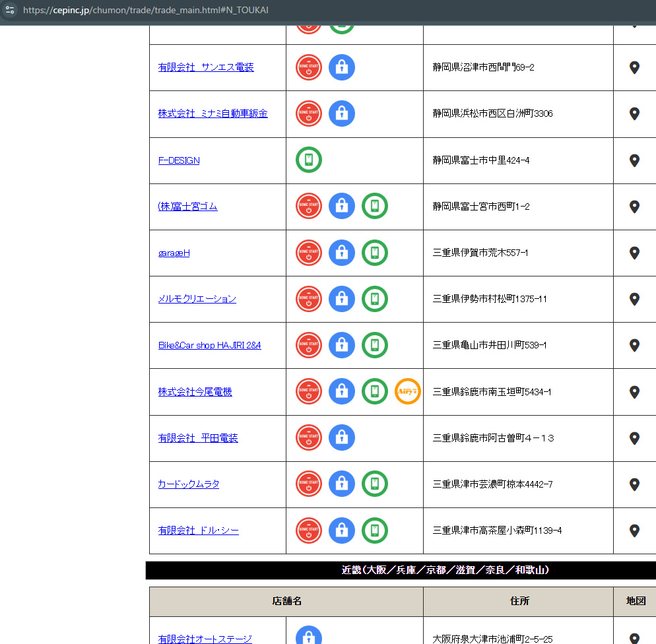Click the browser address bar URL
The image size is (656, 644).
click(145, 11)
